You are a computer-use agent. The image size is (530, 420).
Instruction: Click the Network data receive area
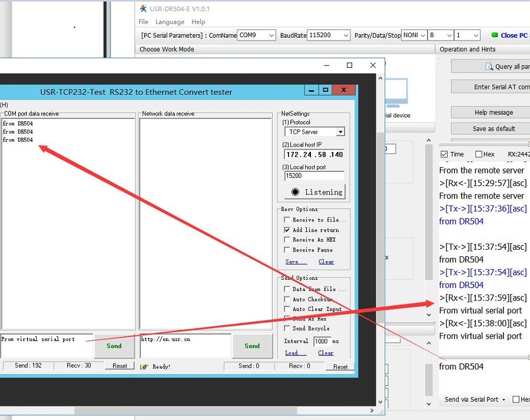coord(206,224)
